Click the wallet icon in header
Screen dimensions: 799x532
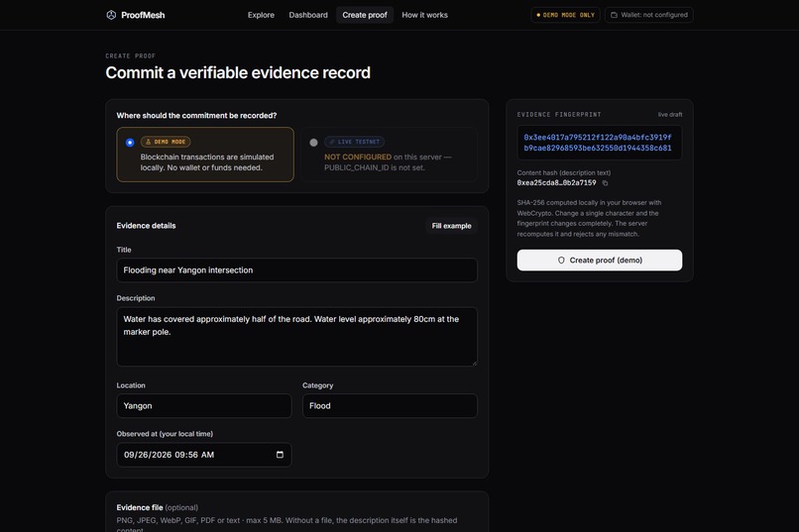(614, 15)
